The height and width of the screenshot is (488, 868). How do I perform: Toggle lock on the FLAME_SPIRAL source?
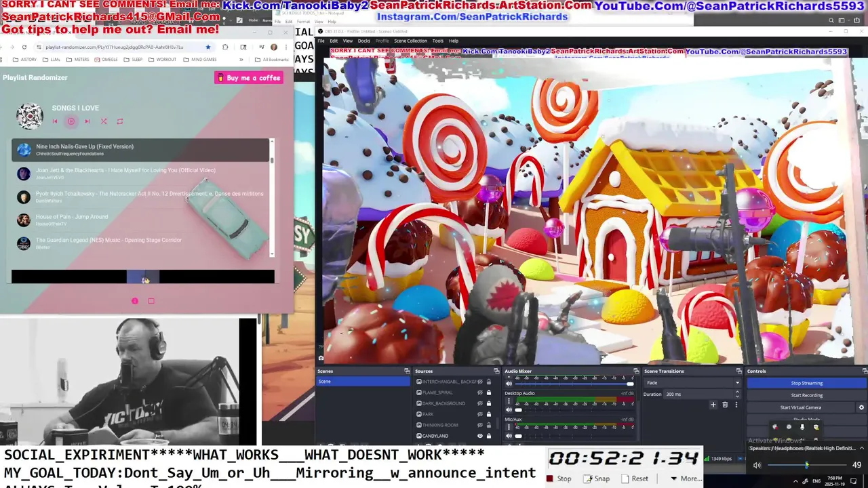pos(488,392)
